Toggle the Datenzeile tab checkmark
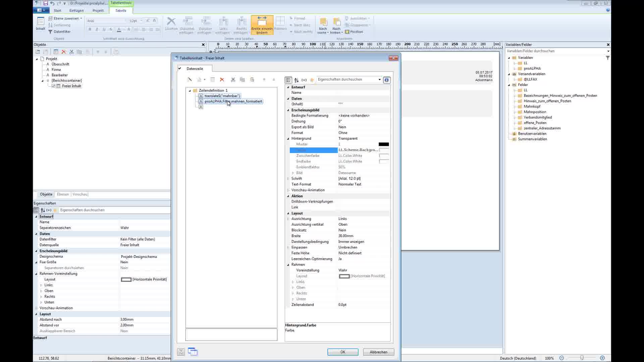Viewport: 644px width, 362px height. 180,69
